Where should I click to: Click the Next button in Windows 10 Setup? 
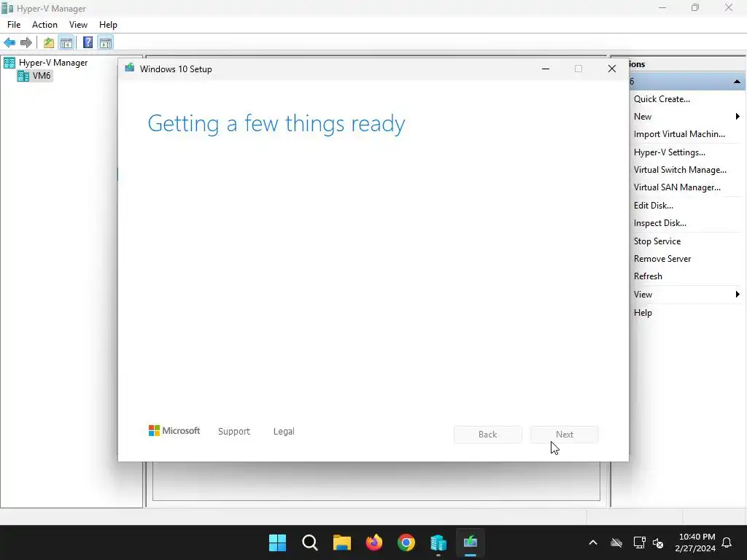[565, 435]
